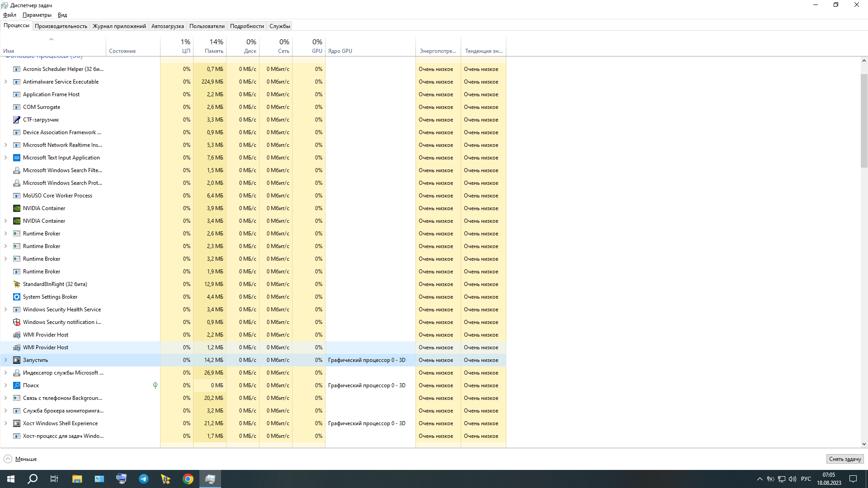868x488 pixels.
Task: Expand the Поиск process group
Action: coord(5,385)
